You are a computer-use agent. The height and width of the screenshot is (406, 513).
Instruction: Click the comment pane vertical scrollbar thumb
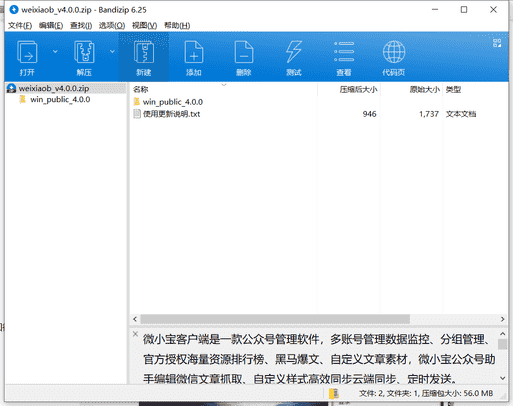502,344
